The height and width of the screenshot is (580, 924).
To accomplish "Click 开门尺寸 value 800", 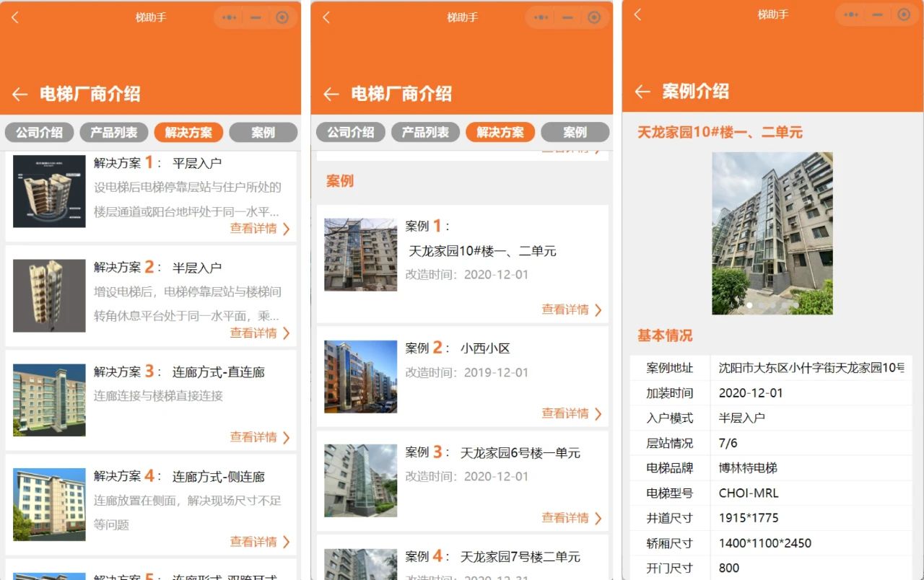I will pos(729,568).
